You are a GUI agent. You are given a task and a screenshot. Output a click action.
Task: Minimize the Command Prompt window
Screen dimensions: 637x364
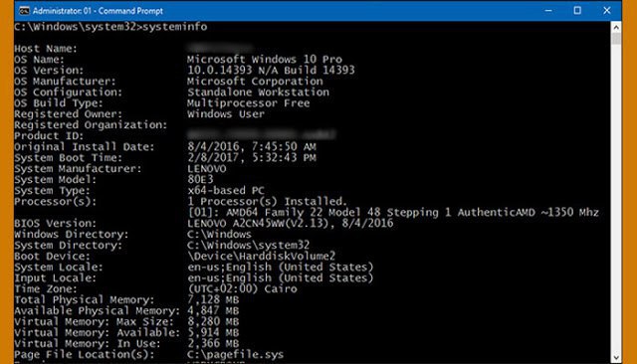[x=548, y=11]
